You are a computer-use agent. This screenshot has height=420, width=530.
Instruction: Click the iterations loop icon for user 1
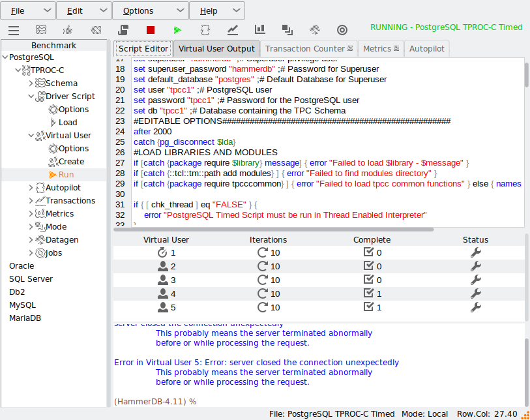(x=263, y=252)
